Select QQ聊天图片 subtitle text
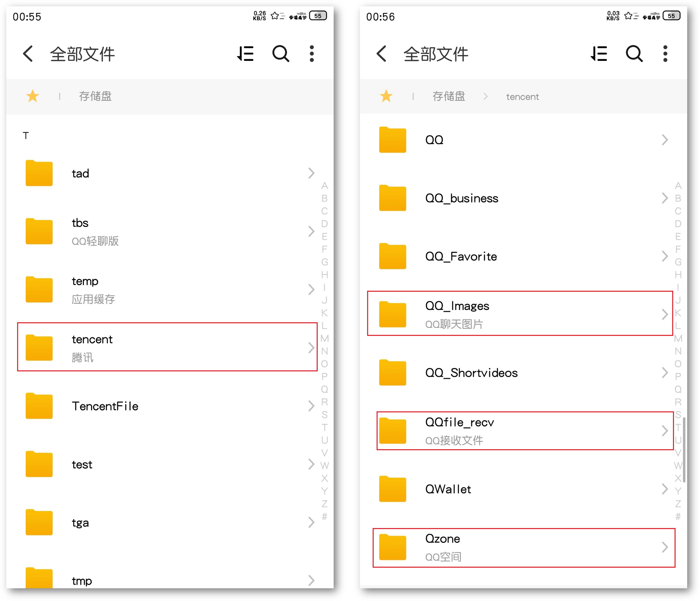Screen dimensions: 700x601 (454, 324)
